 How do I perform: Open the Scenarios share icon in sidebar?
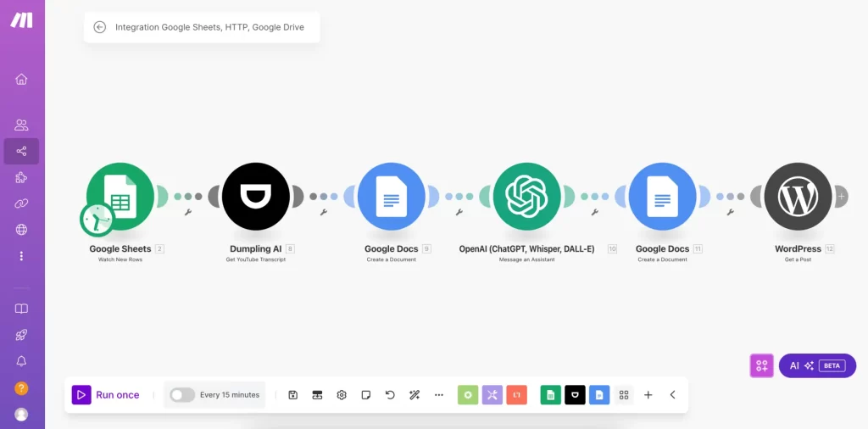[21, 152]
